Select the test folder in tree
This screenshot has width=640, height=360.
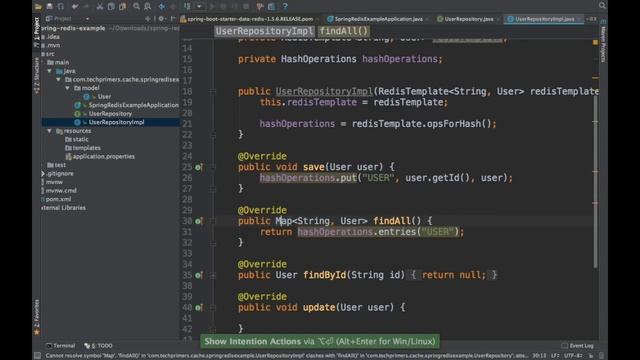tap(56, 165)
